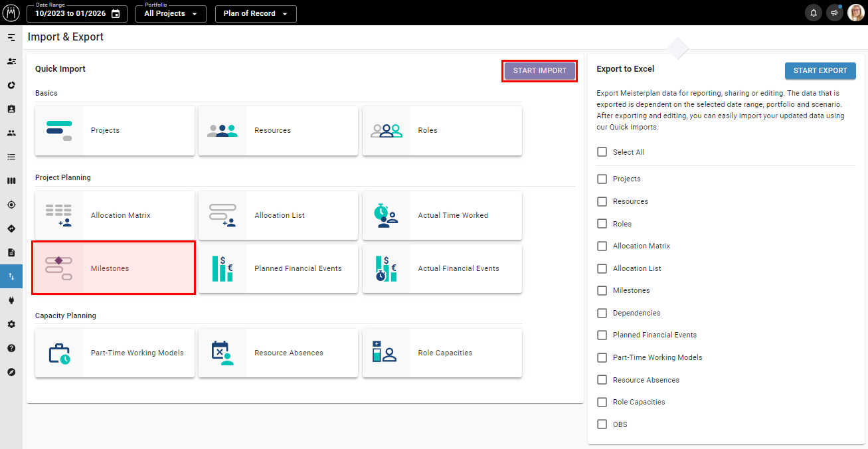Enable the Roles export checkbox

(x=602, y=224)
